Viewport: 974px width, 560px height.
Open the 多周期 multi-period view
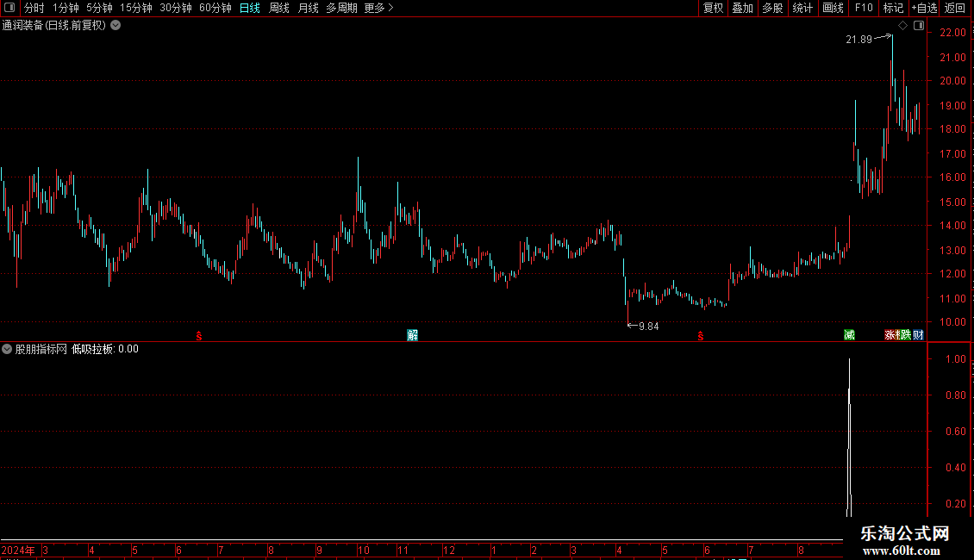341,8
